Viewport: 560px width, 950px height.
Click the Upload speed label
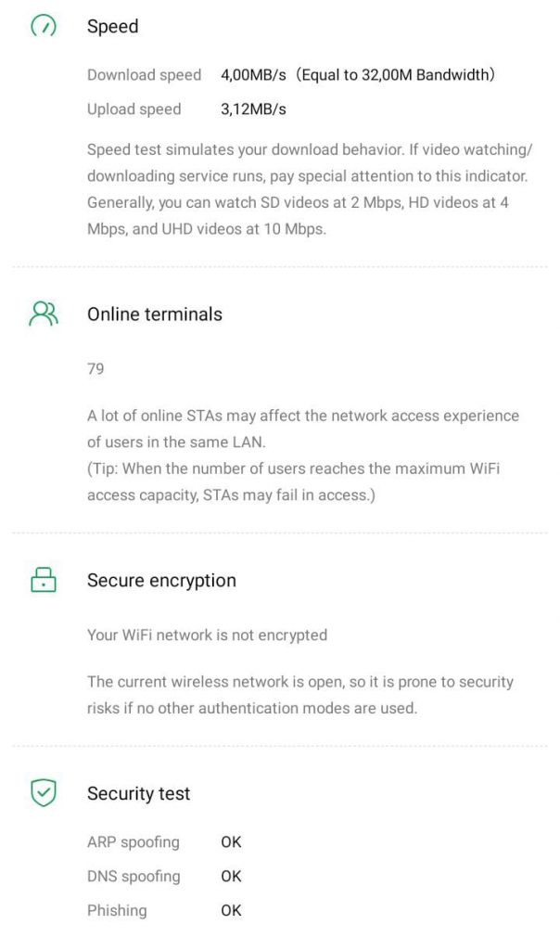(134, 109)
